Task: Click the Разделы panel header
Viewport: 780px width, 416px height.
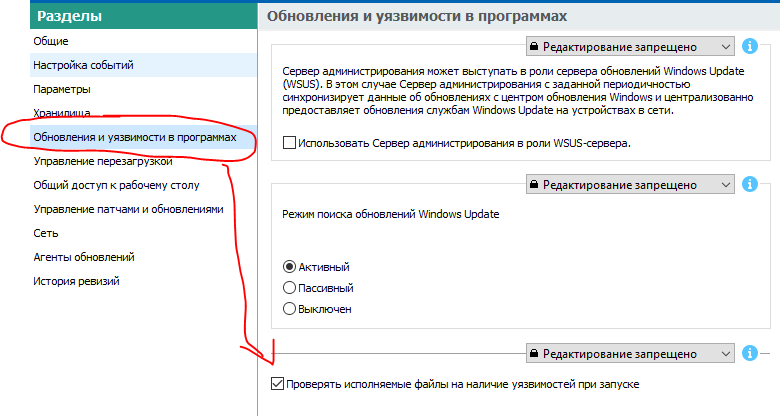Action: point(143,16)
